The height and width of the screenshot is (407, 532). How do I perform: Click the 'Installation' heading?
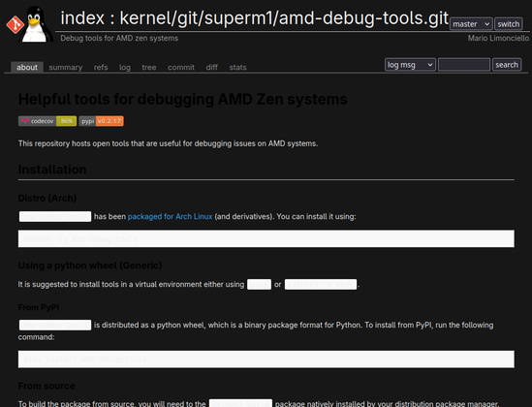pos(52,170)
